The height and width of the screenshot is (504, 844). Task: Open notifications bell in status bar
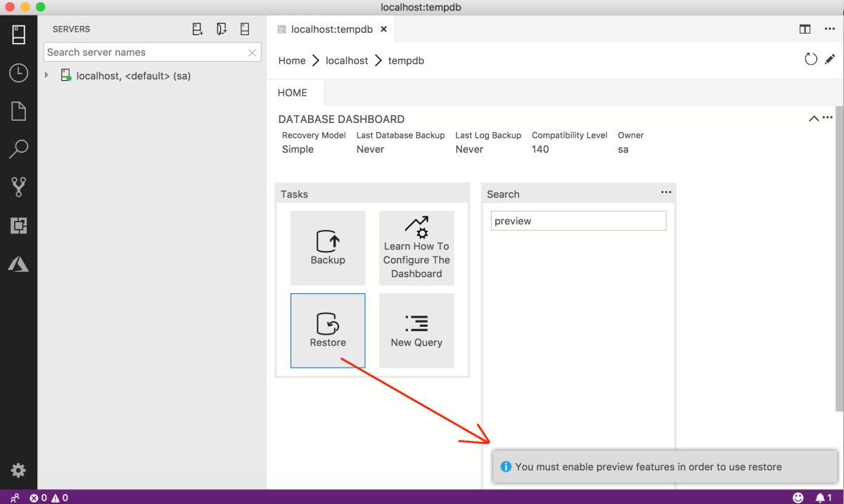823,498
